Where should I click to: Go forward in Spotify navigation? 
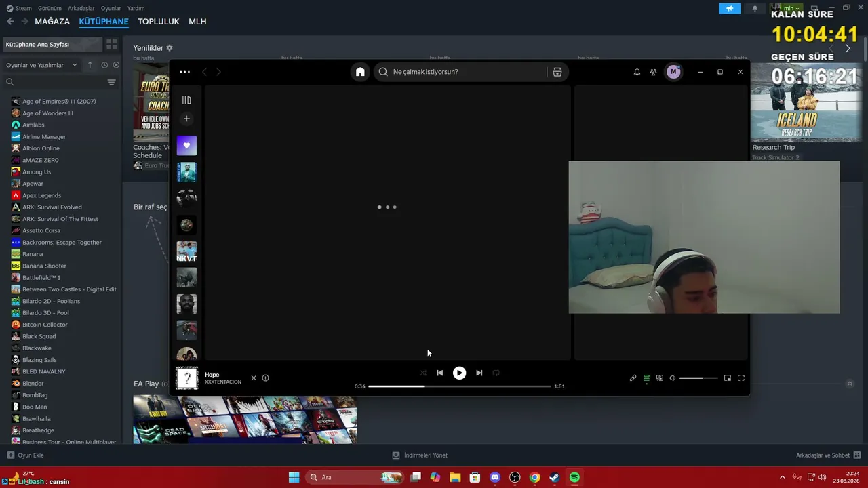tap(218, 72)
